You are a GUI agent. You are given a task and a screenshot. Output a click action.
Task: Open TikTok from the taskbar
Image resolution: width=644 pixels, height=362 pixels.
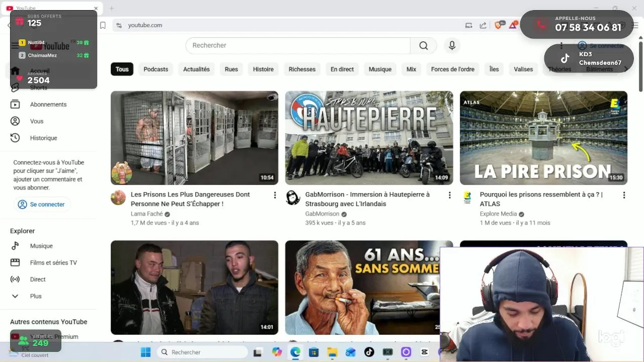[x=369, y=352]
